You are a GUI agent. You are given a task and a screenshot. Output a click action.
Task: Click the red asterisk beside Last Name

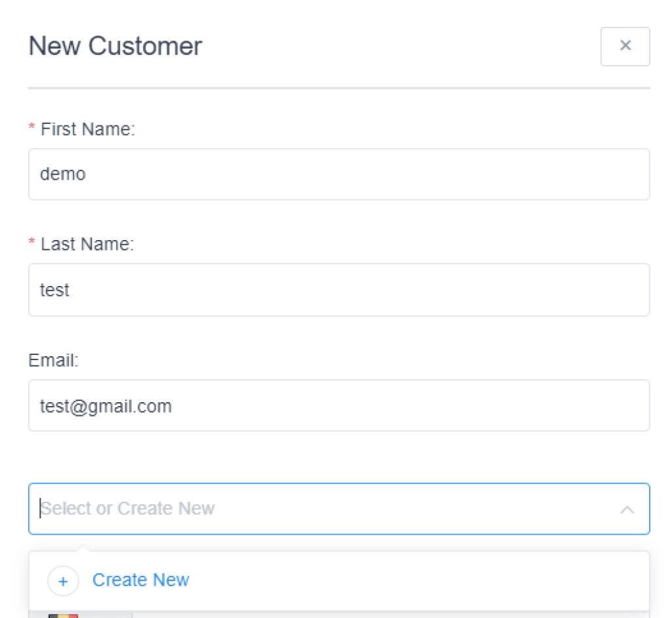click(31, 243)
